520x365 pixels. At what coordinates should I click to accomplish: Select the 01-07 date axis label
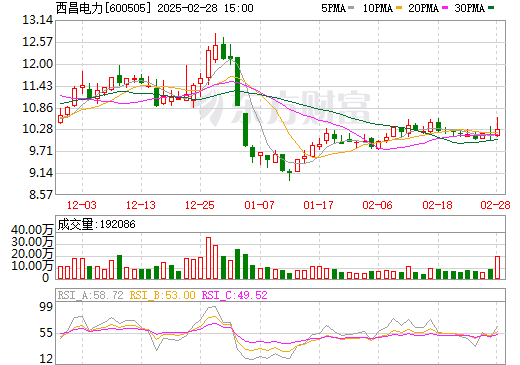click(x=259, y=205)
